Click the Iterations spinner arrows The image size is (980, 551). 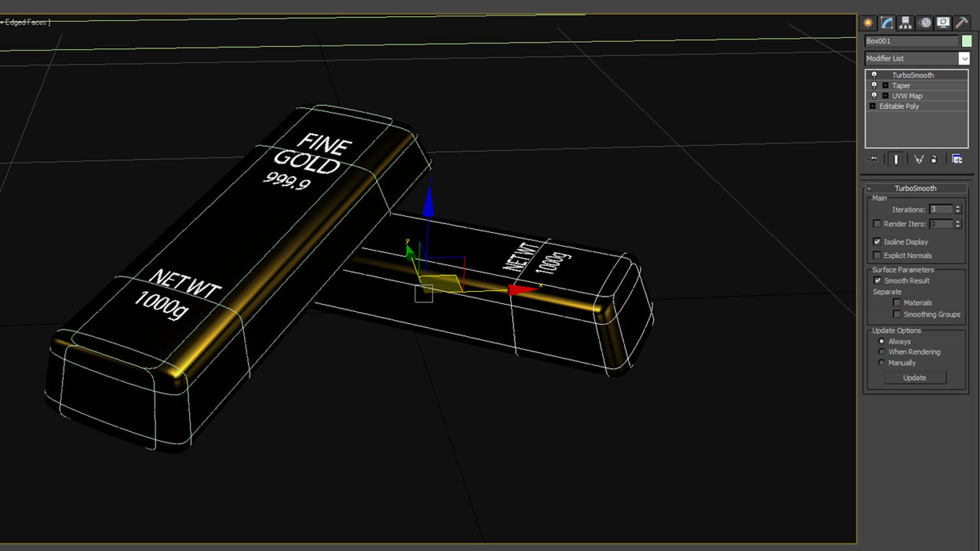958,210
